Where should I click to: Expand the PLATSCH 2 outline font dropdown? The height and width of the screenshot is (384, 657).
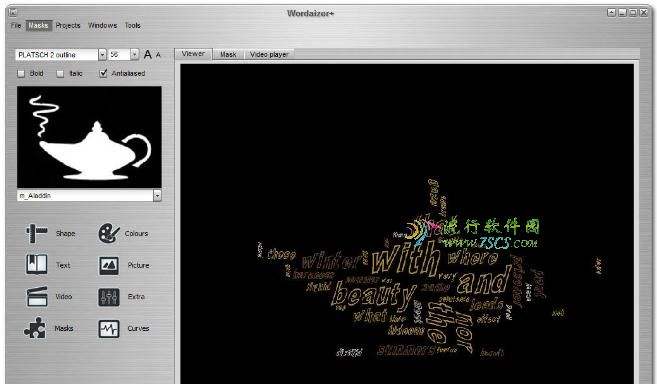[x=102, y=54]
